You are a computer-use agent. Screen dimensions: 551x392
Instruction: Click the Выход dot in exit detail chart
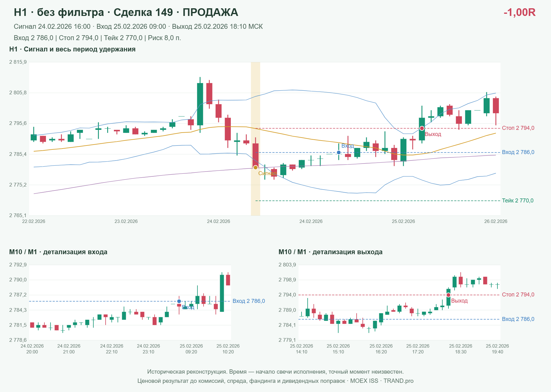point(448,295)
